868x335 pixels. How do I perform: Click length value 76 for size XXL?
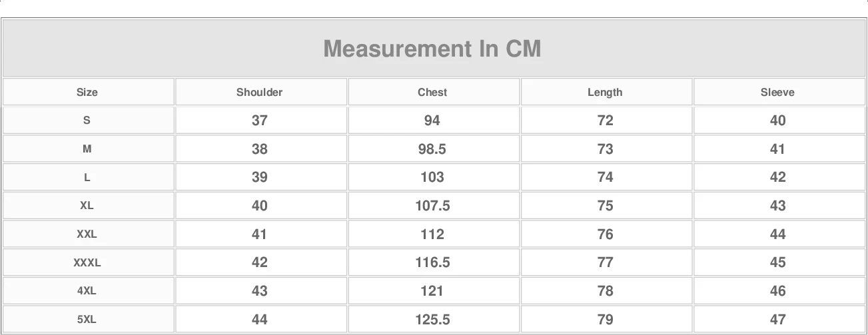605,234
